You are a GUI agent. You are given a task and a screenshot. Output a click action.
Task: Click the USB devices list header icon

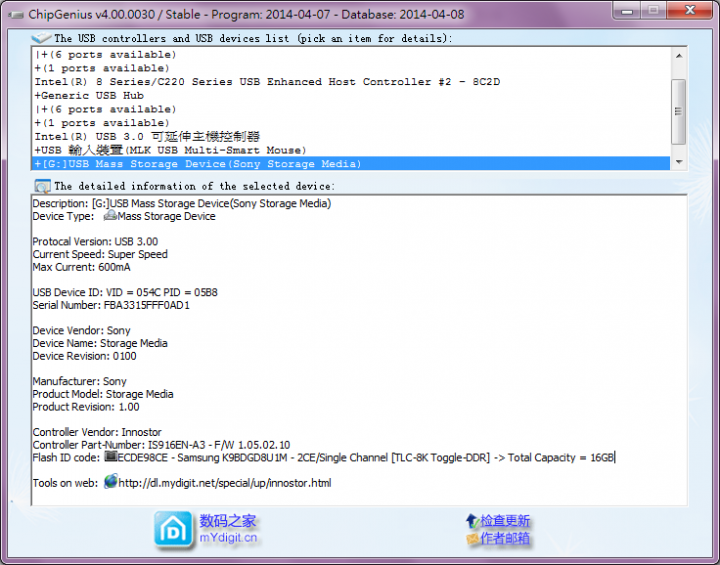41,38
